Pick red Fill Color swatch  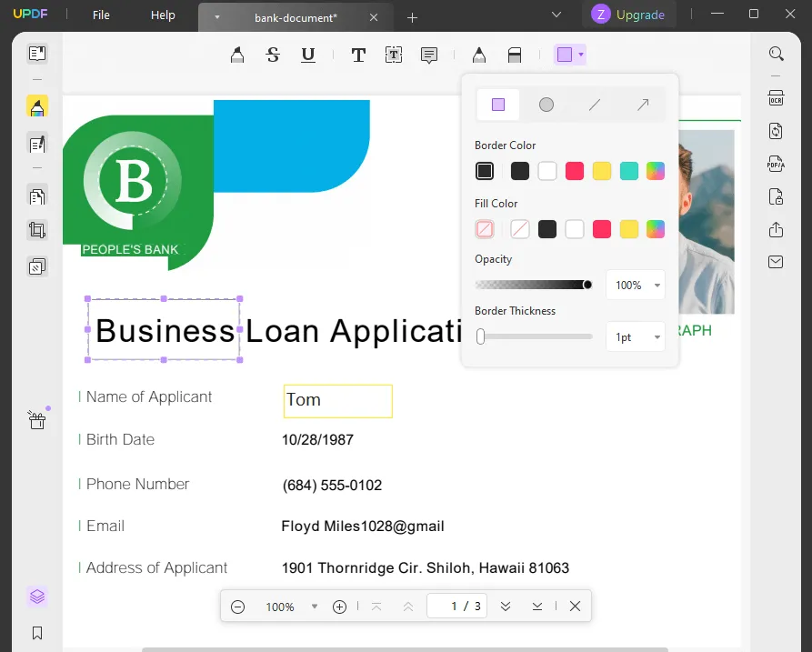[x=602, y=229]
